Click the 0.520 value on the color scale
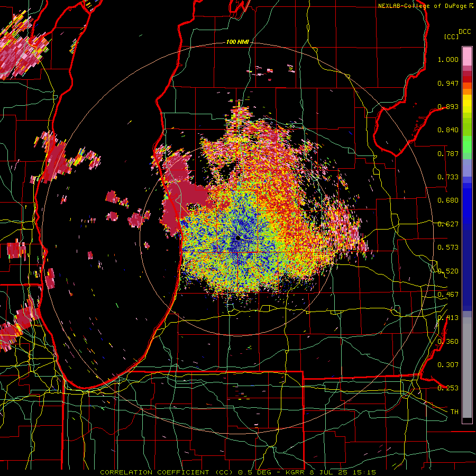The height and width of the screenshot is (476, 476). (448, 271)
